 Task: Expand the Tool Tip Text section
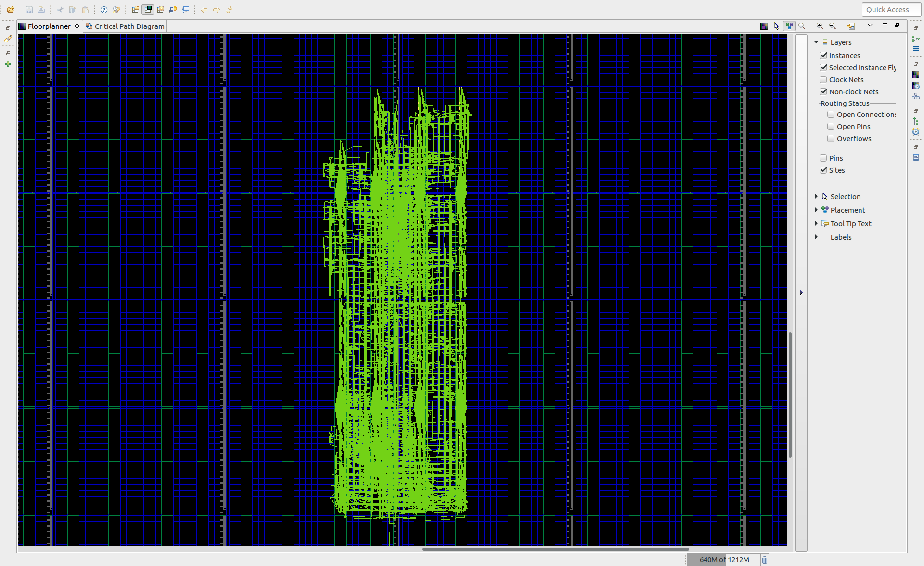[x=816, y=224]
